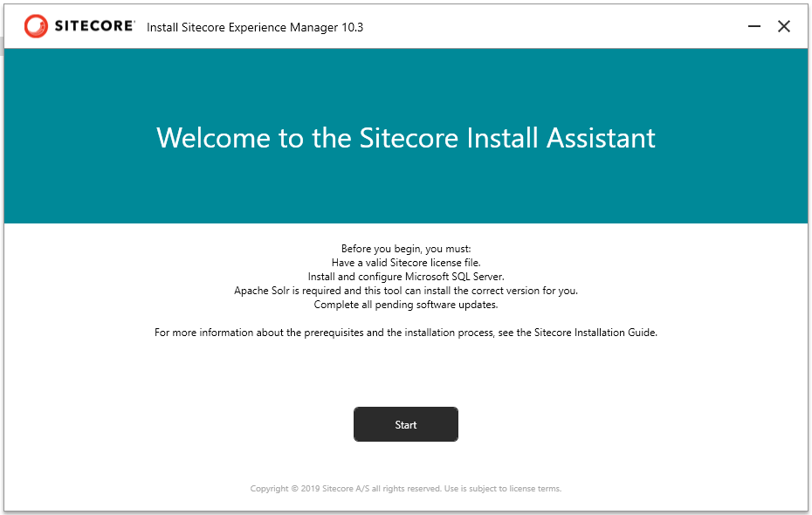Click the window title 'Install Sitecore Experience Manager 10.3'
Image resolution: width=812 pixels, height=515 pixels.
254,27
